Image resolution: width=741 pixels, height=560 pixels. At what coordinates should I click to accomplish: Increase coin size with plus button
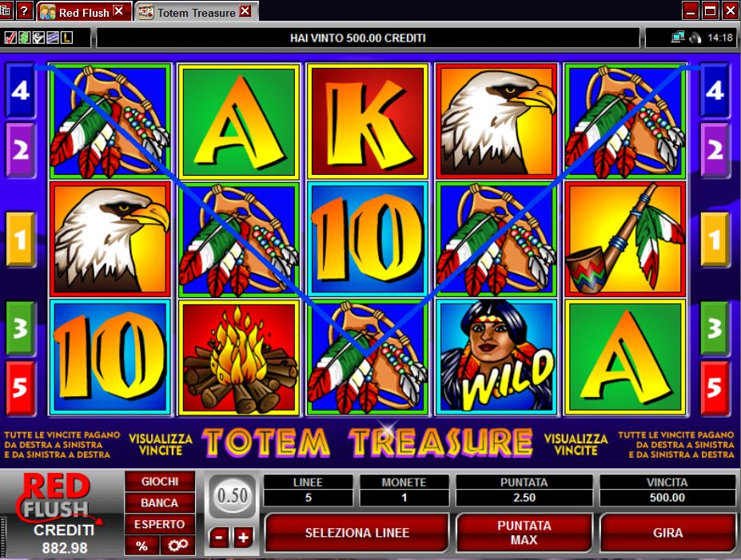(243, 538)
